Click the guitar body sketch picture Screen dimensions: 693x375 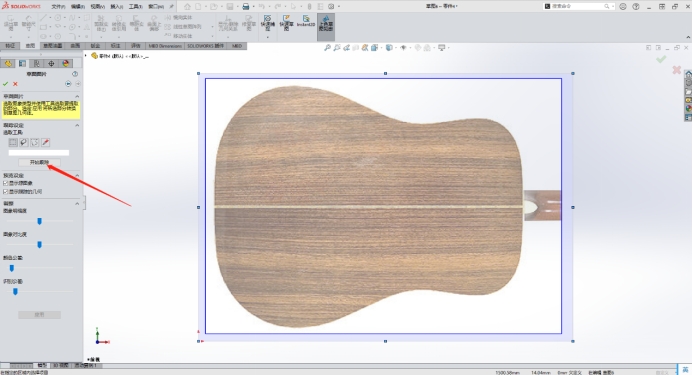point(368,207)
